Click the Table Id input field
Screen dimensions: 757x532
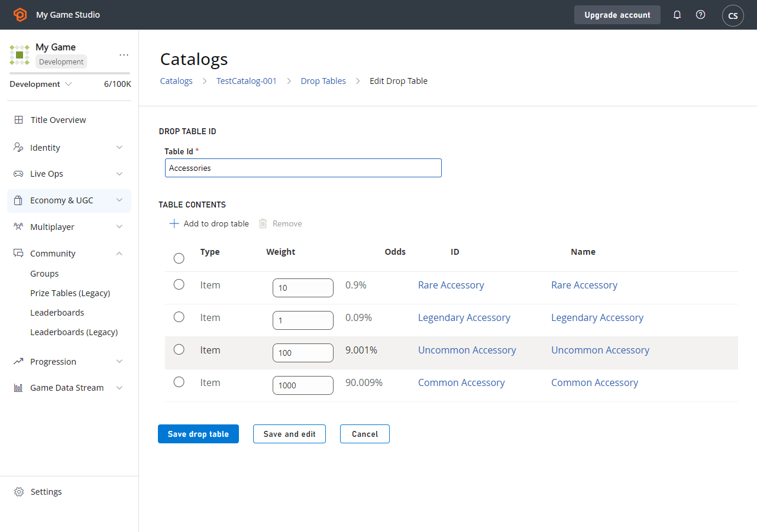tap(303, 168)
